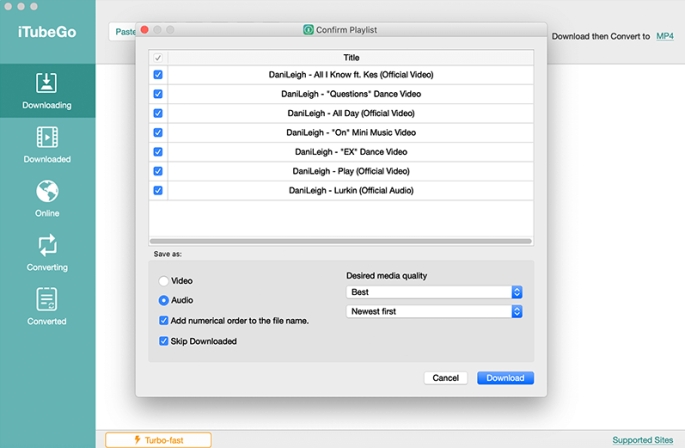The height and width of the screenshot is (448, 685).
Task: Click the Download button
Action: (505, 378)
